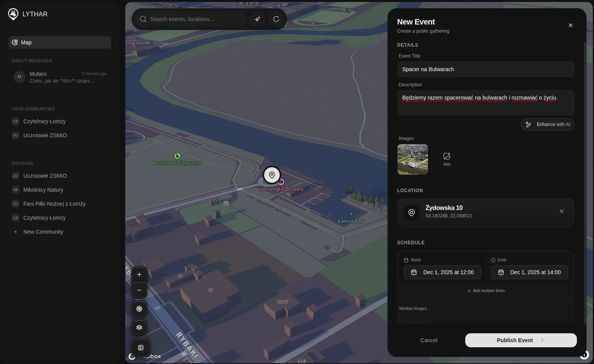Open Miłośnicy Natury community
Image resolution: width=594 pixels, height=364 pixels.
[43, 190]
